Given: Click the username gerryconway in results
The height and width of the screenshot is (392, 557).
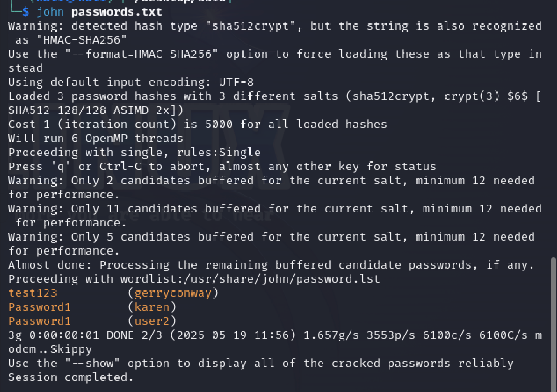Looking at the screenshot, I should tap(173, 293).
